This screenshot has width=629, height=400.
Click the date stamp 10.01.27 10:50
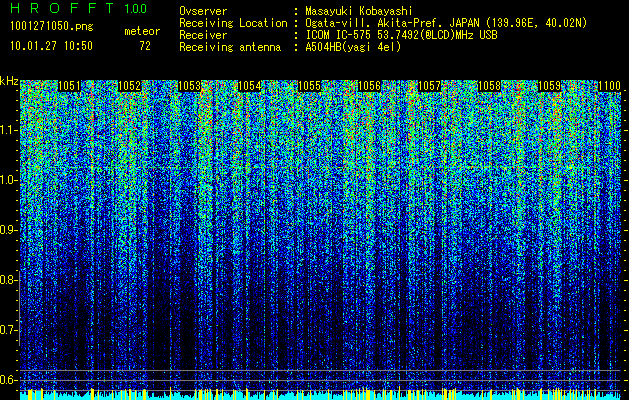51,46
